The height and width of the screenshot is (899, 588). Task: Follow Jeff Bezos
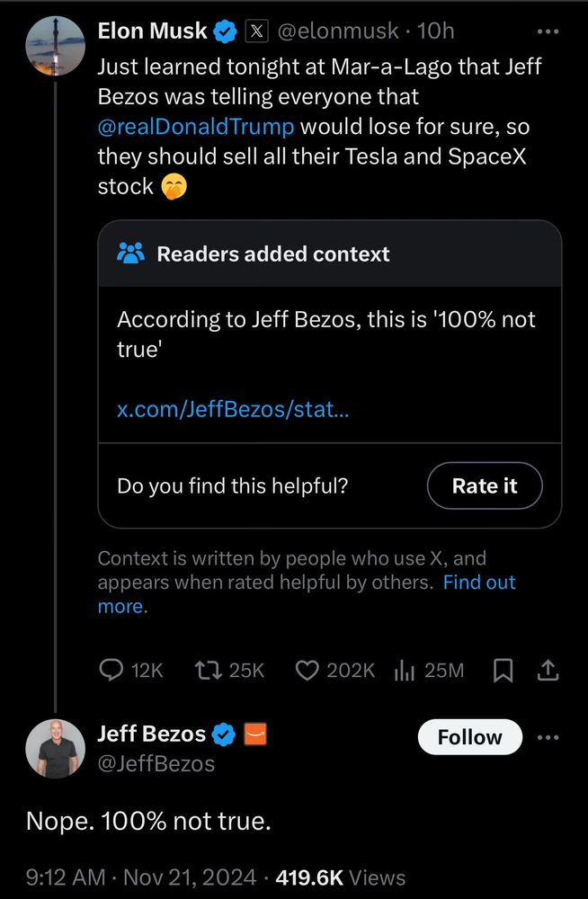point(469,737)
